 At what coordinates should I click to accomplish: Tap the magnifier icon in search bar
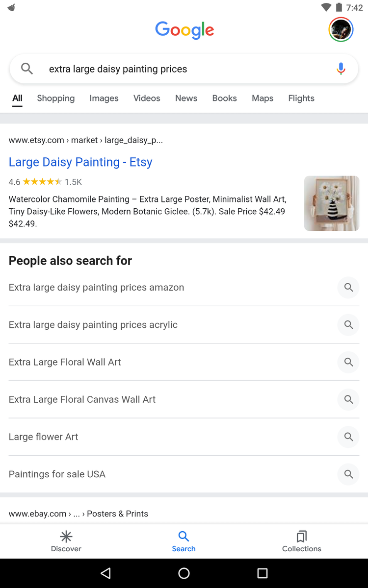(x=27, y=69)
